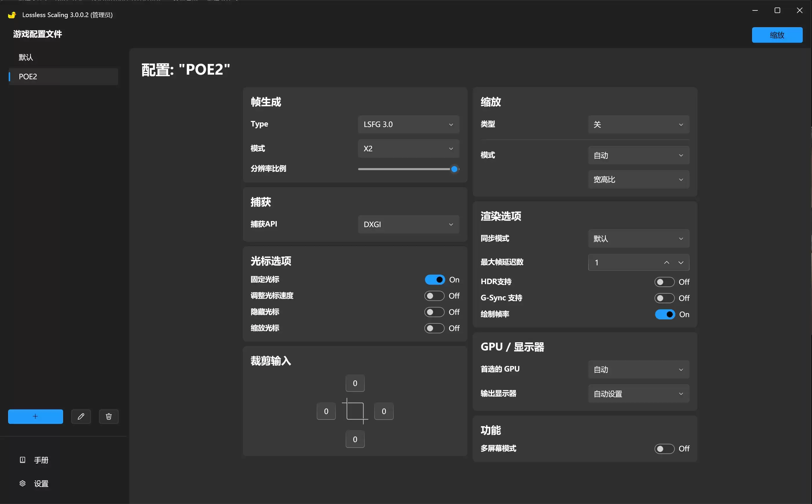Enable the 多屏幕模式 toggle

point(665,449)
